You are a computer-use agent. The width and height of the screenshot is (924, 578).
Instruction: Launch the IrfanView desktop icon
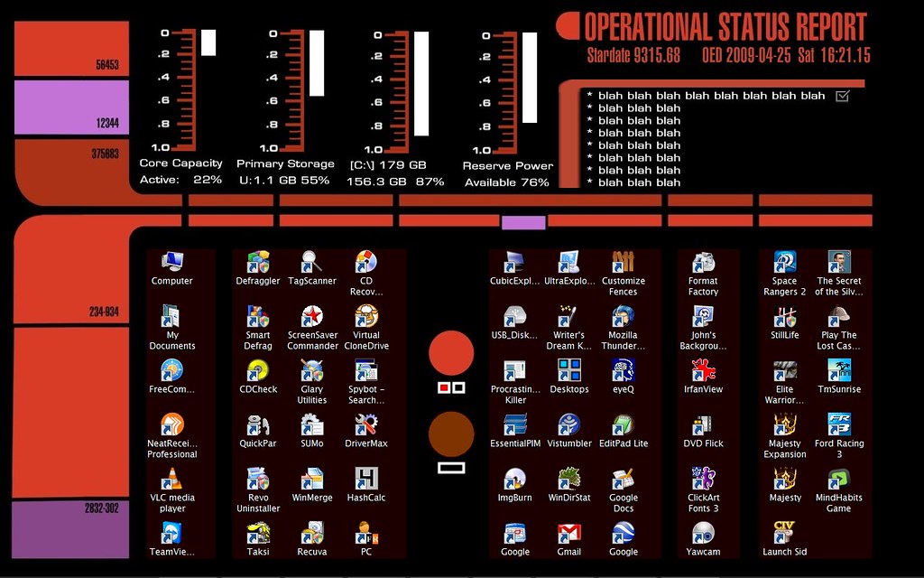coord(703,371)
